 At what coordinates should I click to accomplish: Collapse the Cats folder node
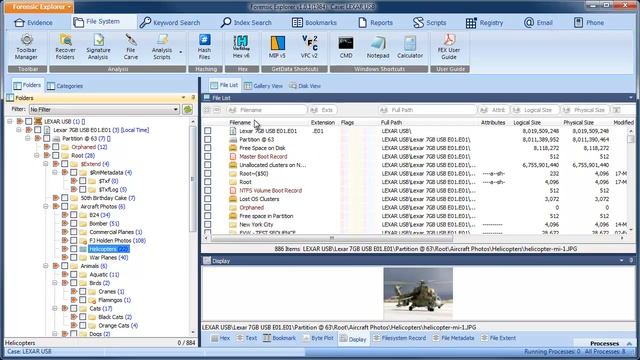[55, 309]
